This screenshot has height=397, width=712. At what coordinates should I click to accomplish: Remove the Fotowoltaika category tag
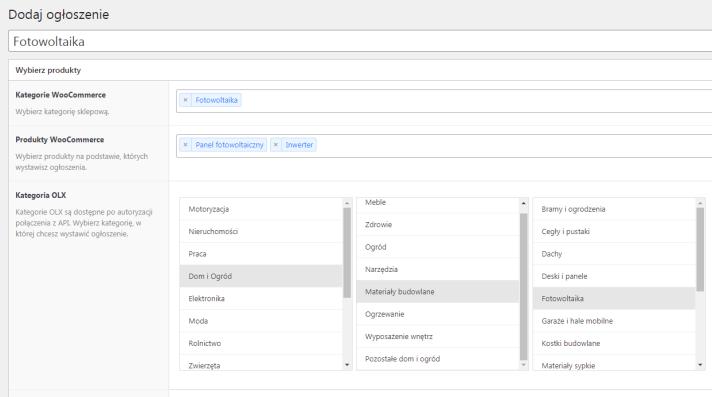185,100
